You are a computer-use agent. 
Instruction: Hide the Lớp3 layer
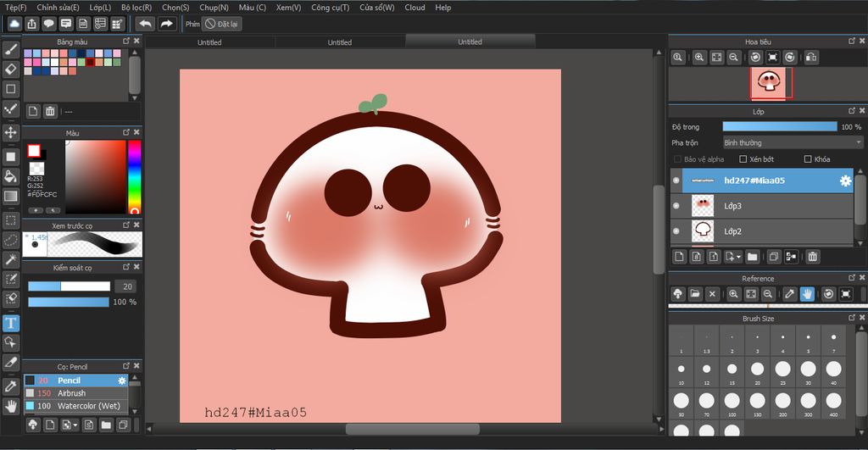click(x=676, y=206)
